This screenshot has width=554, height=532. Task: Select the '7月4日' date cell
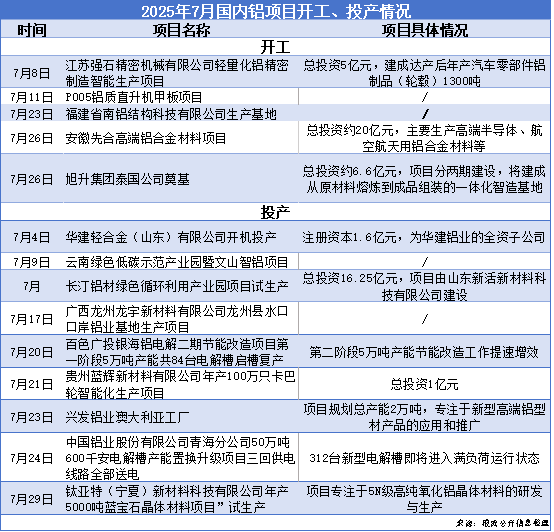32,237
